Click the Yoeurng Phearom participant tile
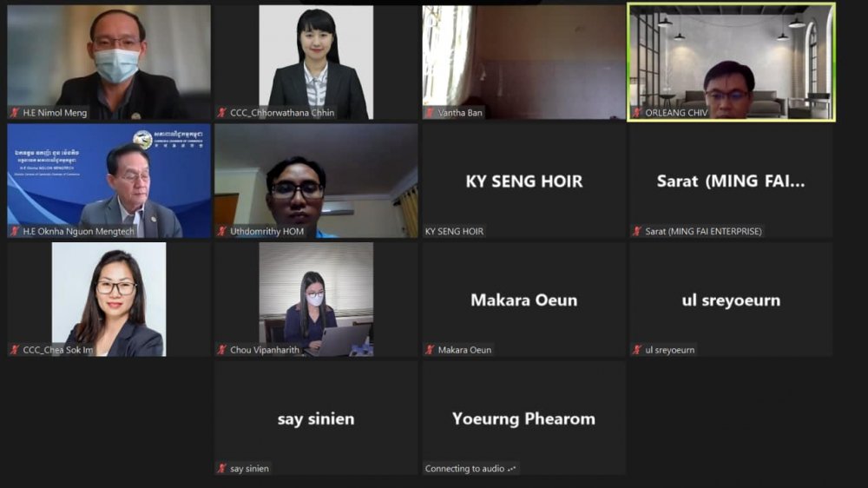The width and height of the screenshot is (868, 488). coord(523,419)
